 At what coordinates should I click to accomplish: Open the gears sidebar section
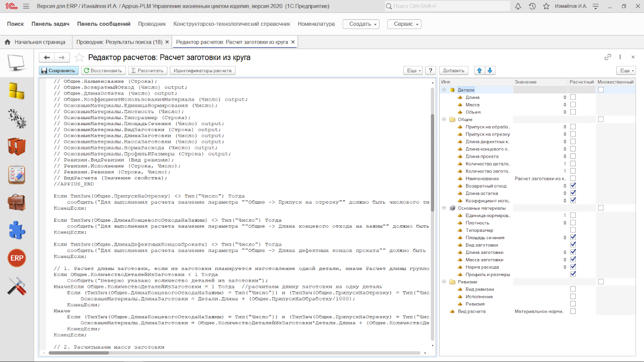[17, 118]
